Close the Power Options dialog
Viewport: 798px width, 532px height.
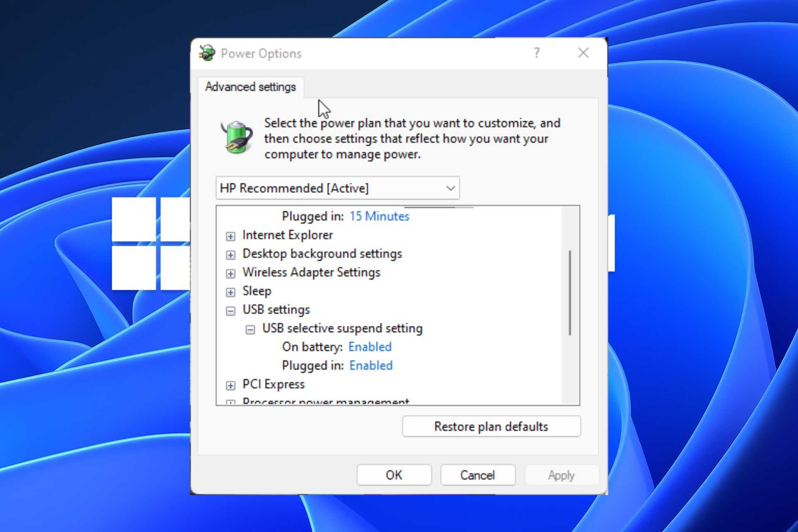pos(584,53)
